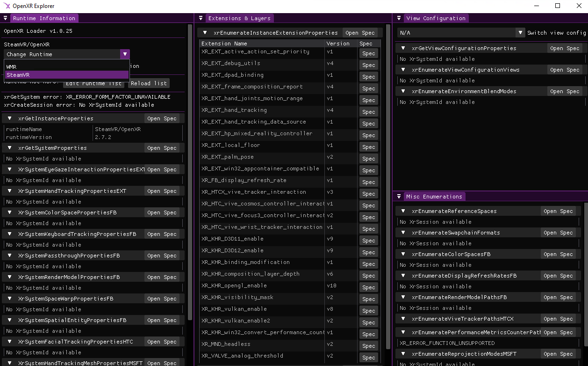This screenshot has width=588, height=366.
Task: Click Spec for XR_KHR_vulkan_enable2 extension
Action: [369, 322]
